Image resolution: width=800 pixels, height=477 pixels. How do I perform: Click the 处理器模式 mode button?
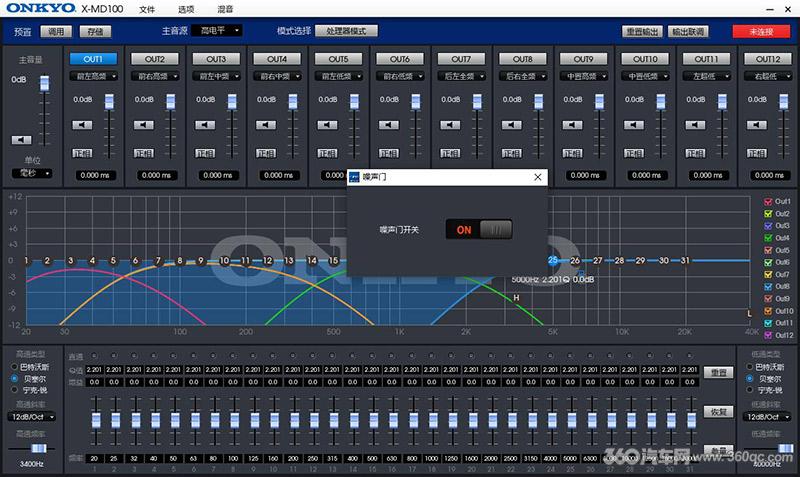click(346, 31)
